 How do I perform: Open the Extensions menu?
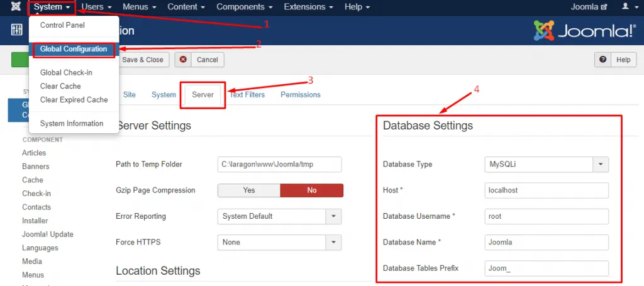coord(308,7)
